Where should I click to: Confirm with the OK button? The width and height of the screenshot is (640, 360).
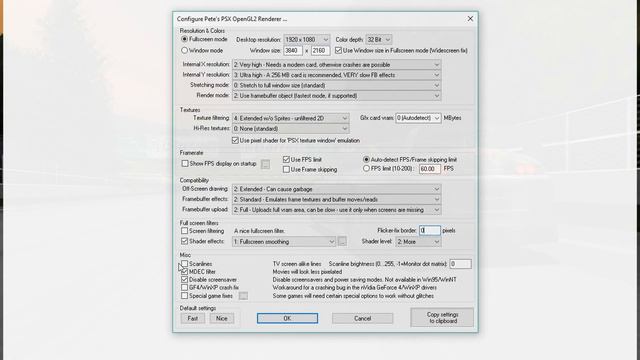tap(287, 318)
